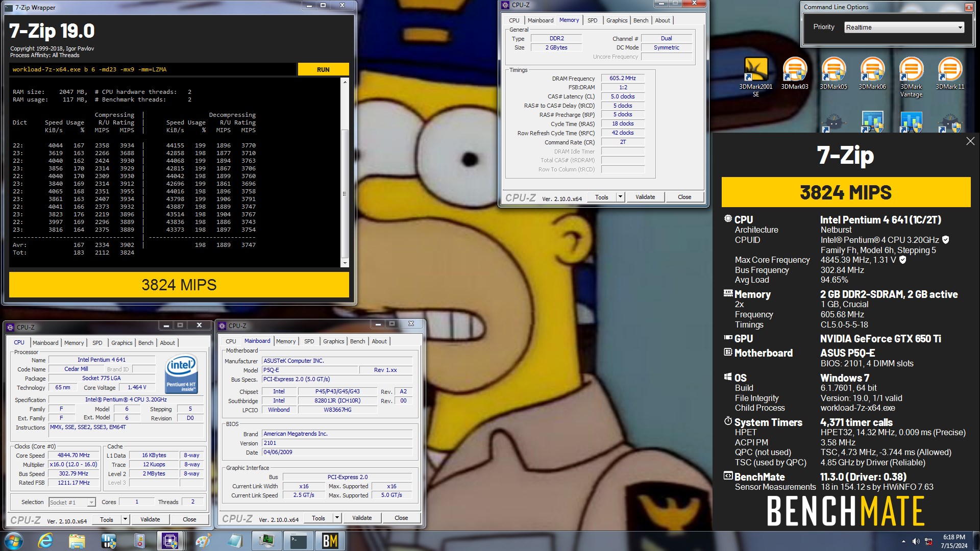This screenshot has width=980, height=551.
Task: Open About tab in CPU-Z Mainboard window
Action: 379,341
